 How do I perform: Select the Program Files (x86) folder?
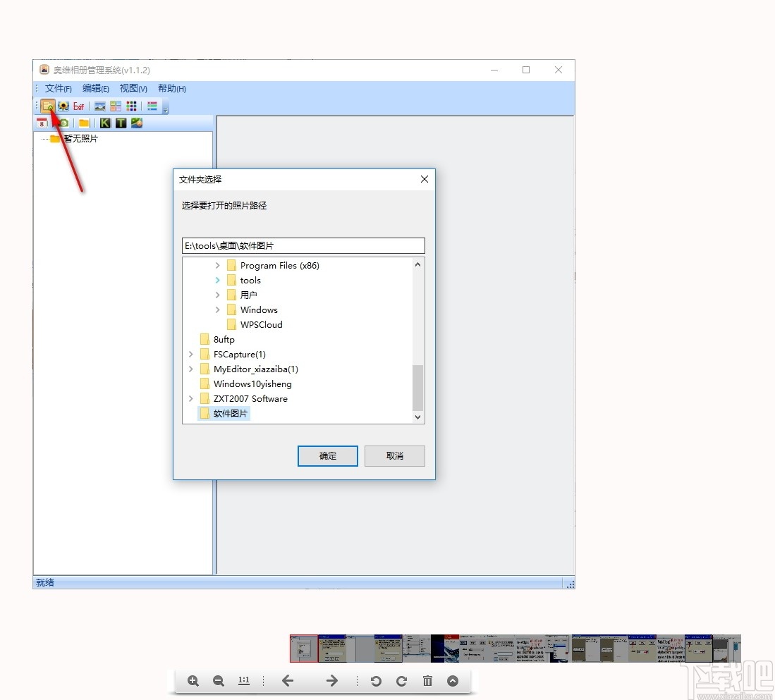pos(280,265)
